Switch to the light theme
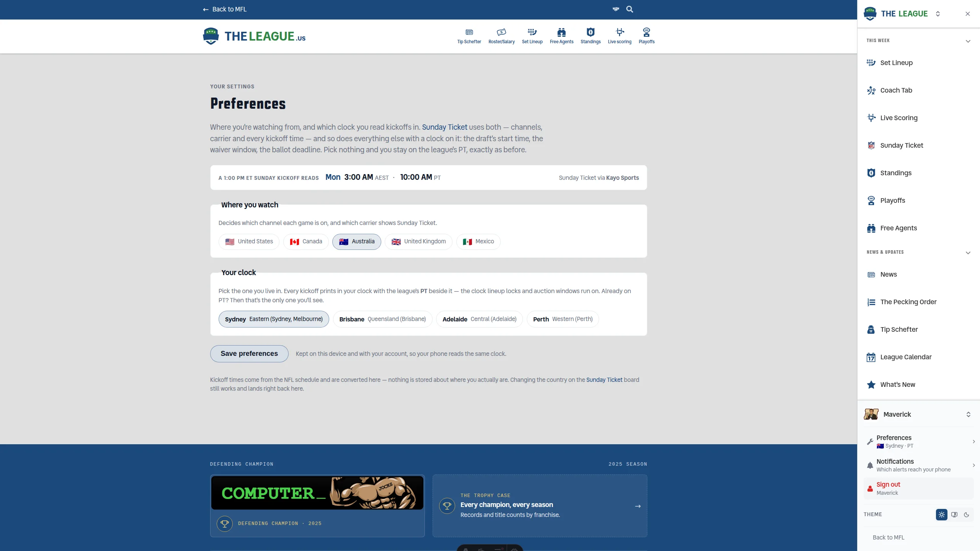This screenshot has height=551, width=980. point(941,515)
